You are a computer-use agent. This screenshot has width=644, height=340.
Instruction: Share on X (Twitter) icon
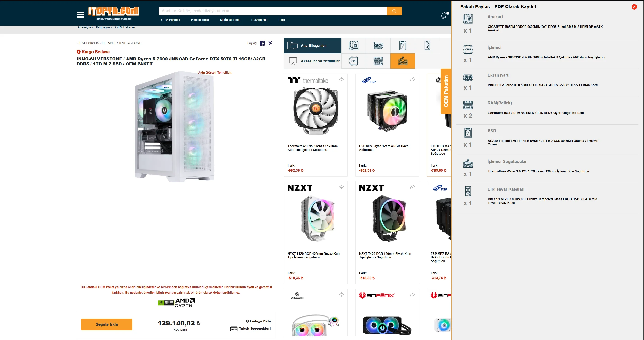270,43
